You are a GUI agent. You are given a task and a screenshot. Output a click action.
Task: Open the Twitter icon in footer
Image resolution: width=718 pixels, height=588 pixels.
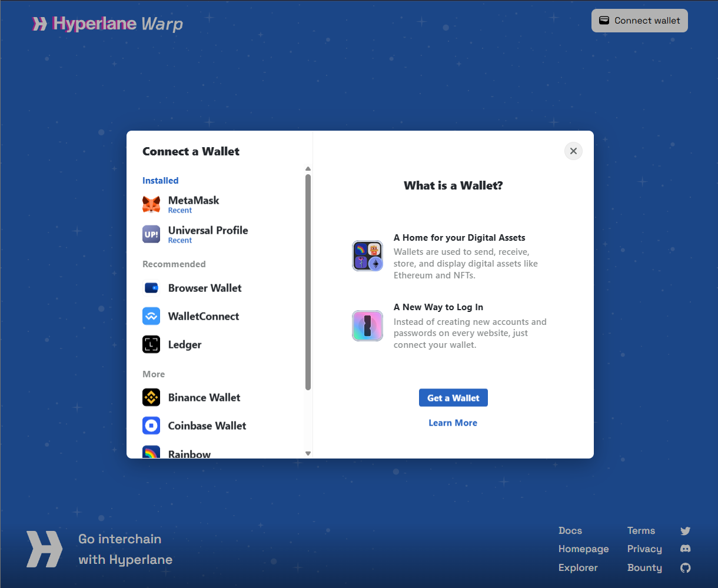tap(686, 531)
